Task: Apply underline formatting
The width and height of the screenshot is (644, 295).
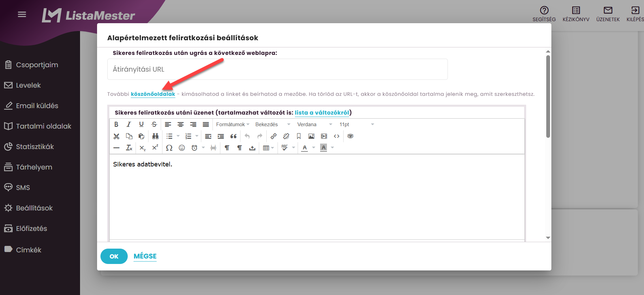Action: (141, 124)
